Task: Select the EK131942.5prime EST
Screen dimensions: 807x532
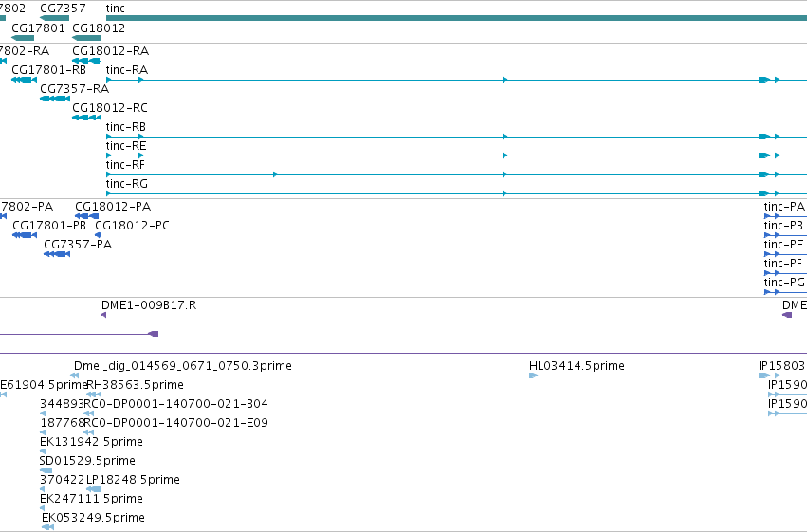Action: click(43, 451)
